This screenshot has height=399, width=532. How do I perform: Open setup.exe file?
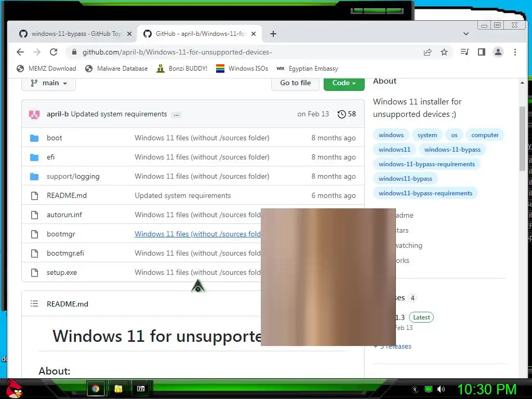(62, 272)
